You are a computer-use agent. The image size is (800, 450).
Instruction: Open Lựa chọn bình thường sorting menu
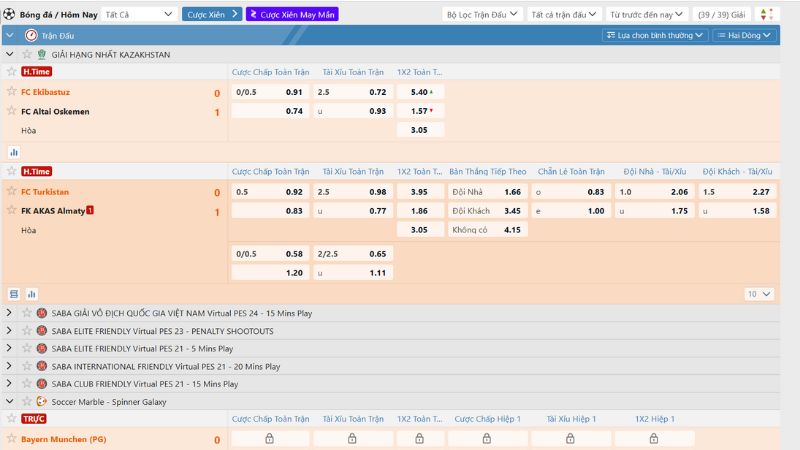tap(655, 35)
